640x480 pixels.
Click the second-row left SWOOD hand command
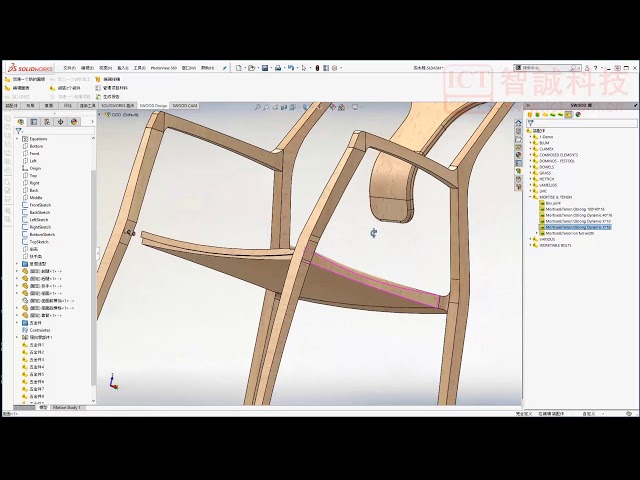click(17, 88)
